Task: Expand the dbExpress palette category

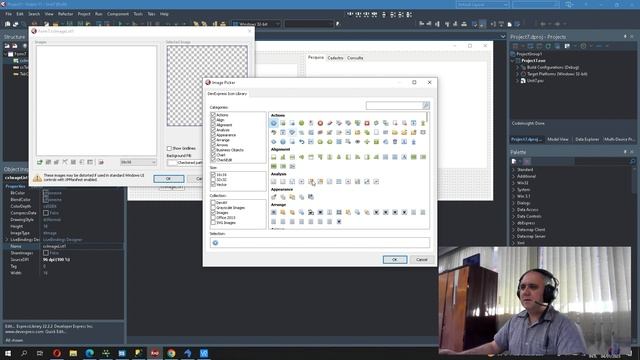Action: [513, 223]
